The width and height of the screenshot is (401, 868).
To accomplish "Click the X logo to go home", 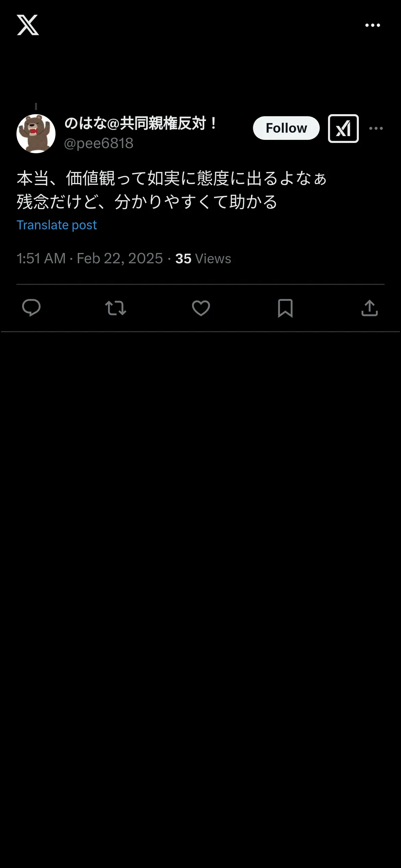I will tap(28, 25).
